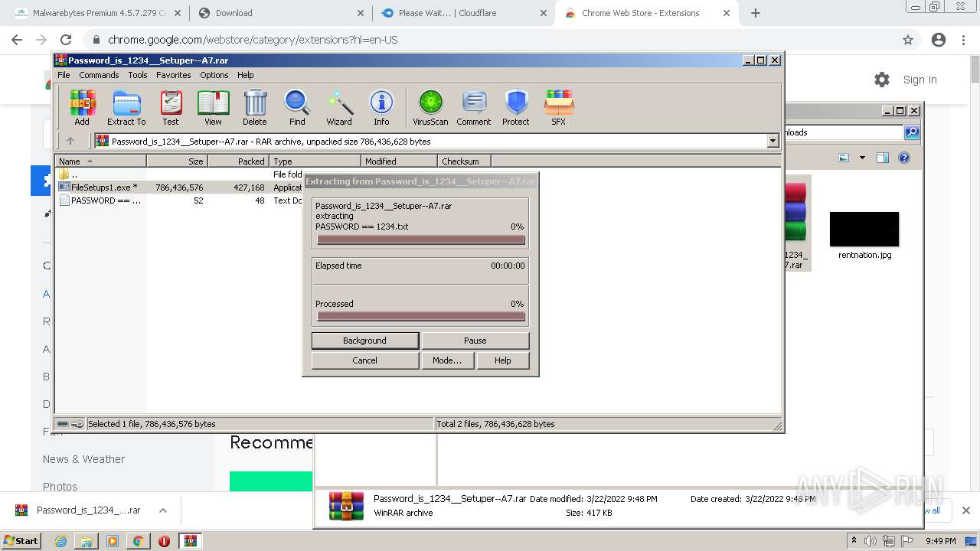Open WinRAR File menu
This screenshot has width=980, height=551.
click(x=64, y=75)
